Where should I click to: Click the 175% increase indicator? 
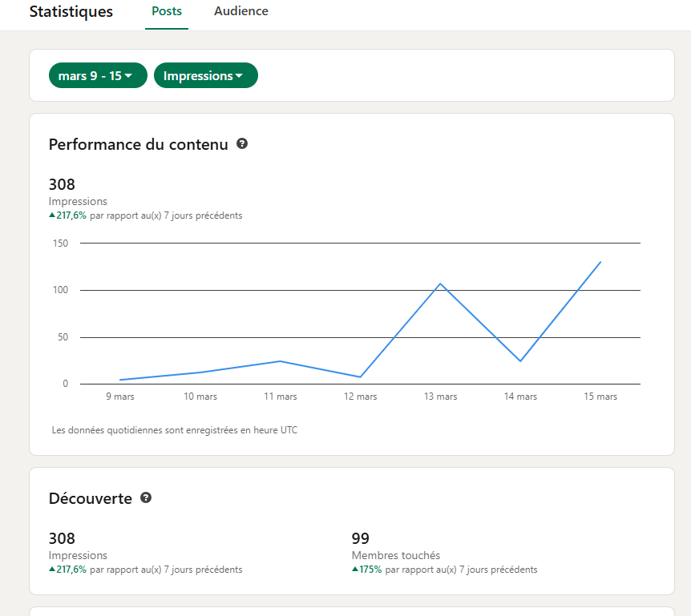(x=366, y=570)
